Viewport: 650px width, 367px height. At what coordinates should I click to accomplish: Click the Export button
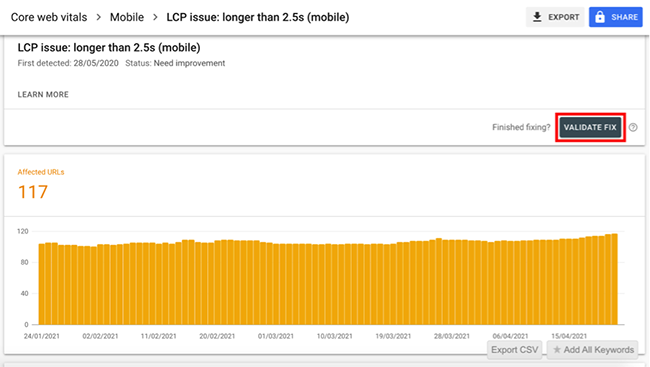coord(555,17)
